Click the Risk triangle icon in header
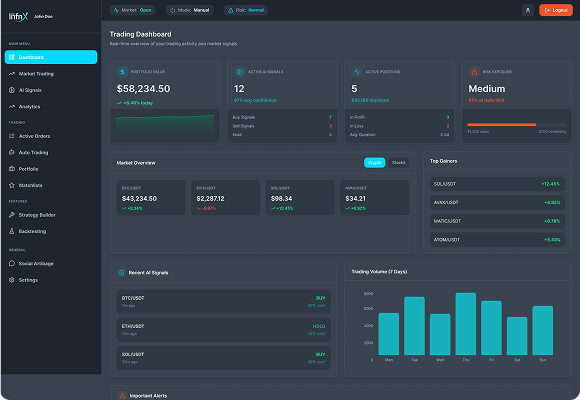Viewport: 580px width, 400px height. 230,10
